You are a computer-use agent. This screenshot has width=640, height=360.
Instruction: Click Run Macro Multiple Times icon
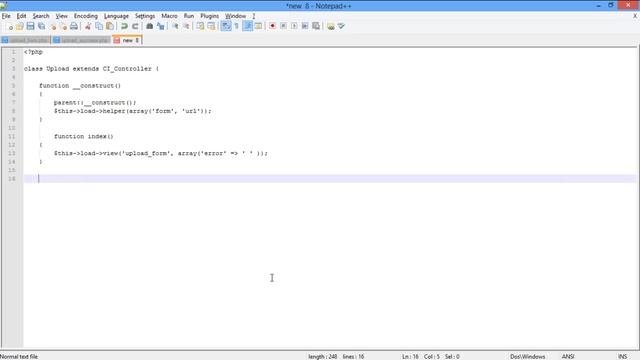(x=305, y=26)
